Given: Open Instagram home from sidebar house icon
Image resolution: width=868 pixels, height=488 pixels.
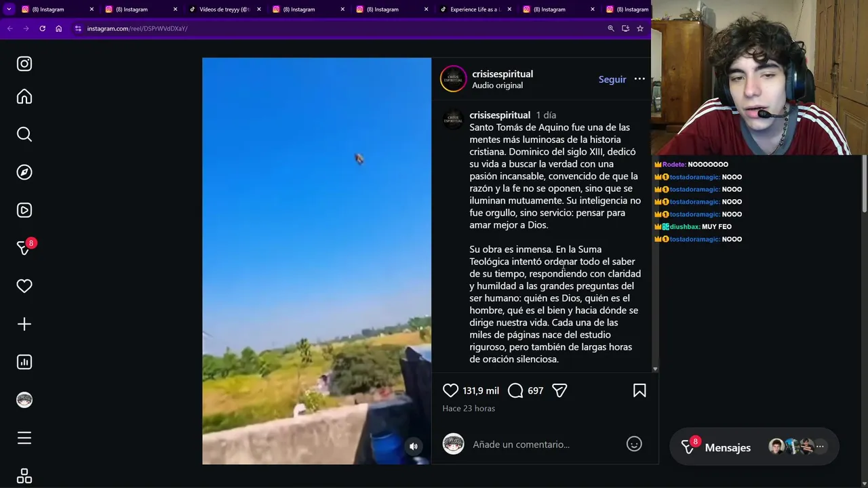Looking at the screenshot, I should point(24,96).
